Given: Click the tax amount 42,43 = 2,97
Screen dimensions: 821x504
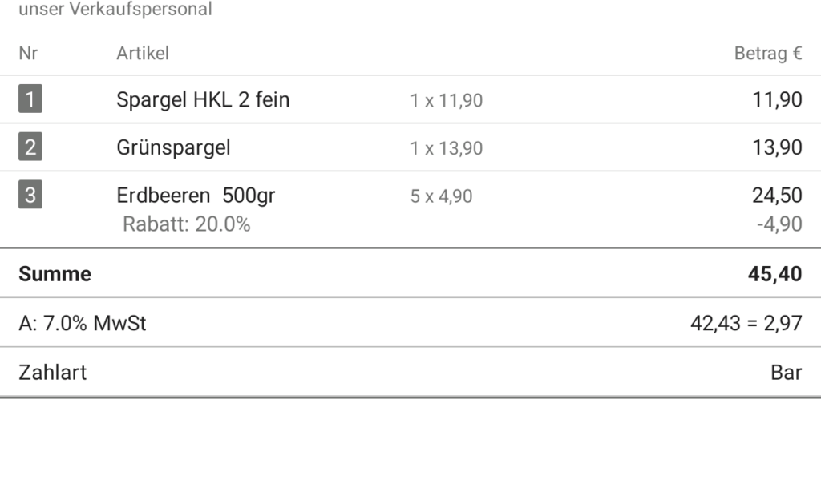Looking at the screenshot, I should [746, 324].
